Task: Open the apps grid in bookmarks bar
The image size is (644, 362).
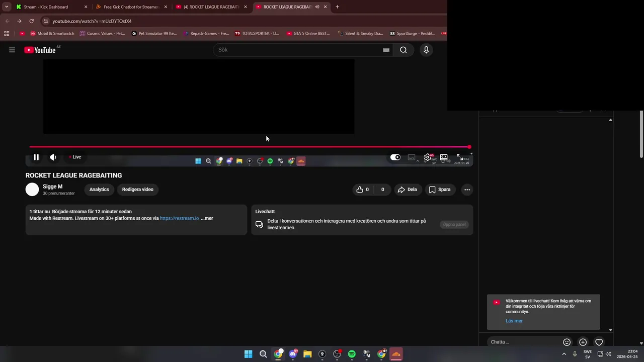Action: pos(7,34)
